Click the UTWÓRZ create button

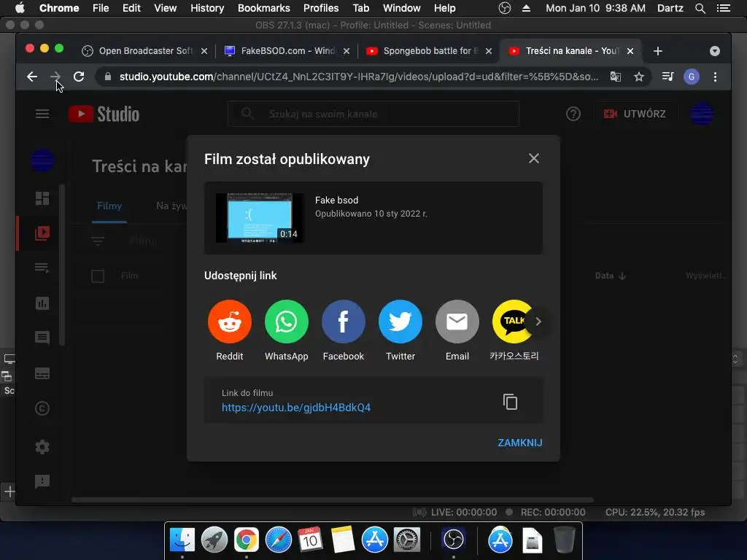tap(635, 114)
